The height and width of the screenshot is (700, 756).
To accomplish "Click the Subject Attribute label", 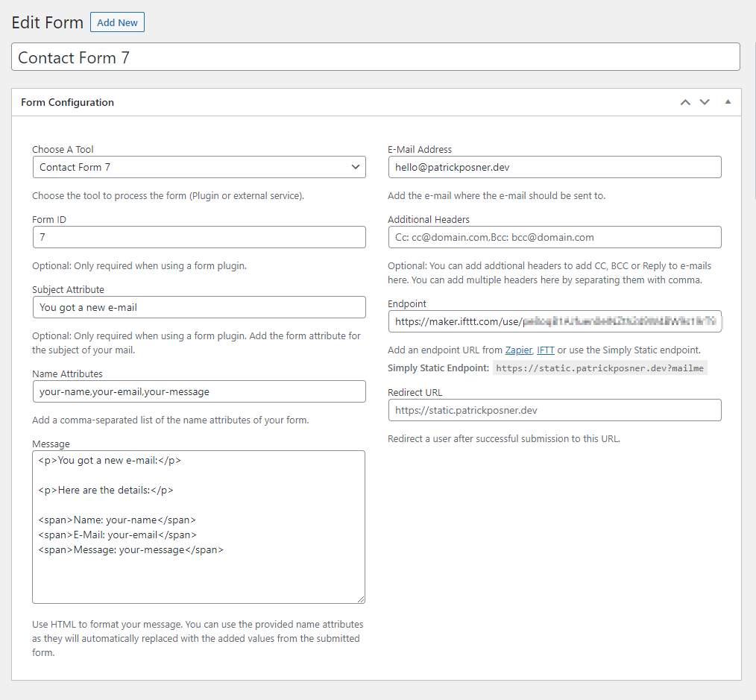I will [x=68, y=290].
